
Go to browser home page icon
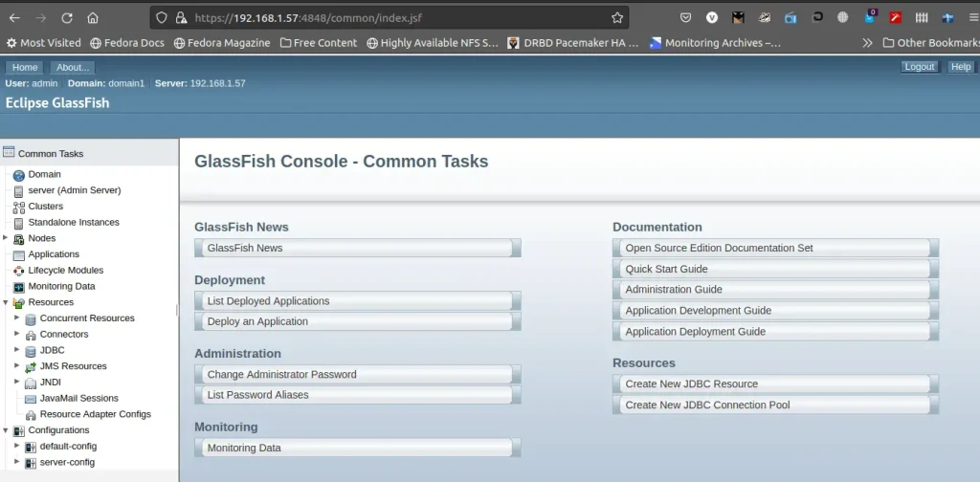[x=93, y=18]
